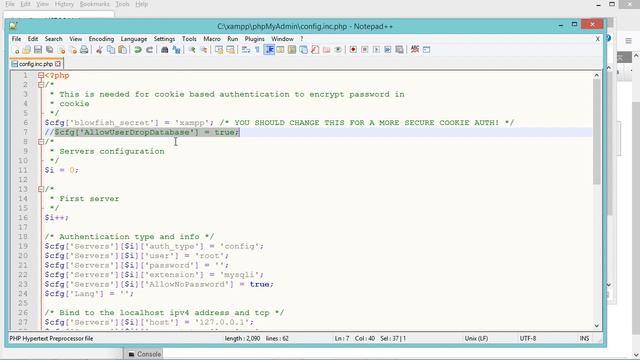This screenshot has height=360, width=640.
Task: Click the editor scrollbar down arrow
Action: pos(596,326)
